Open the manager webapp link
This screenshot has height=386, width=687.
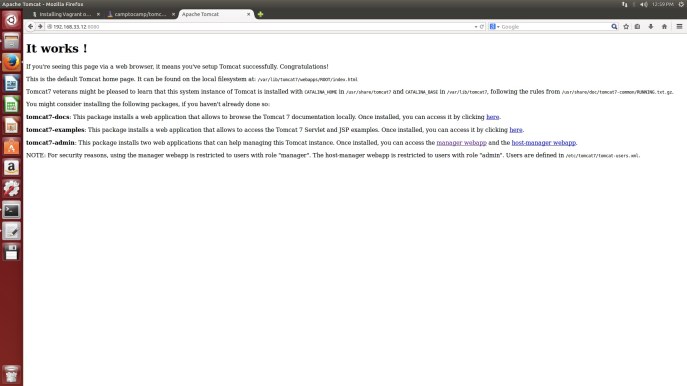[461, 142]
